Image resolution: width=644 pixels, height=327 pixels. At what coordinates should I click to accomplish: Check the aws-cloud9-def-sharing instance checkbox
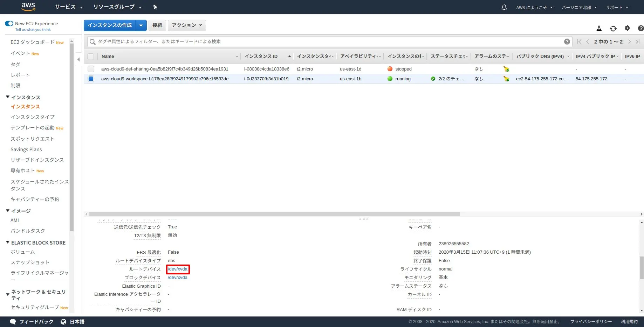point(91,69)
